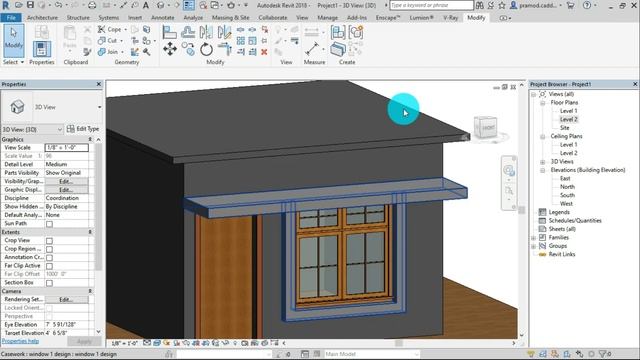640x360 pixels.
Task: Open the 3D View type selector dropdown
Action: [x=99, y=107]
